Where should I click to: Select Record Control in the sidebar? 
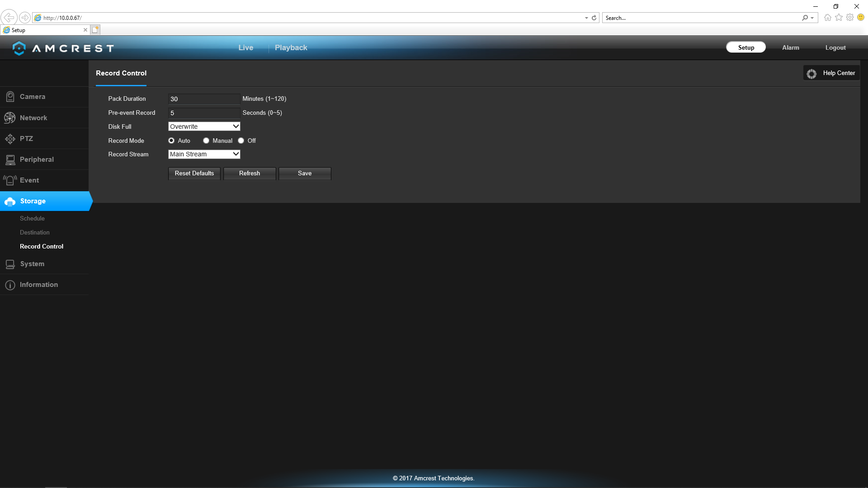42,247
